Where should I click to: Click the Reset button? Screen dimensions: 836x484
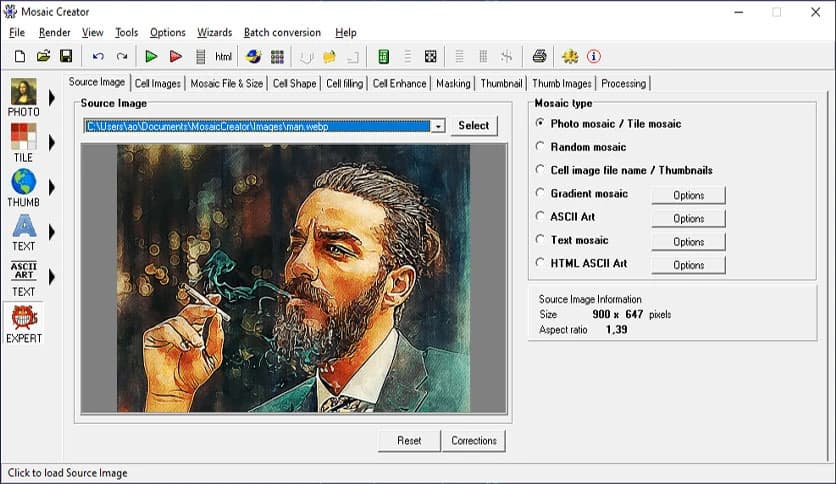(x=409, y=441)
